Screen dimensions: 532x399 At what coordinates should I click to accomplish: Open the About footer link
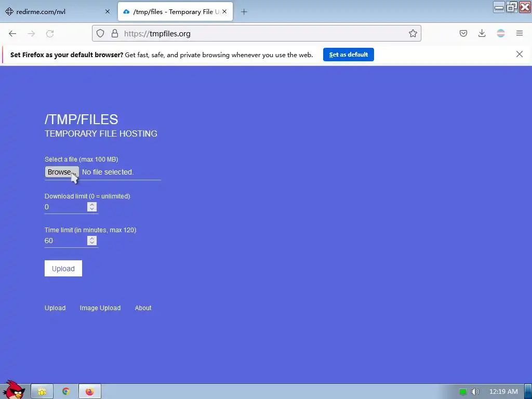coord(143,308)
